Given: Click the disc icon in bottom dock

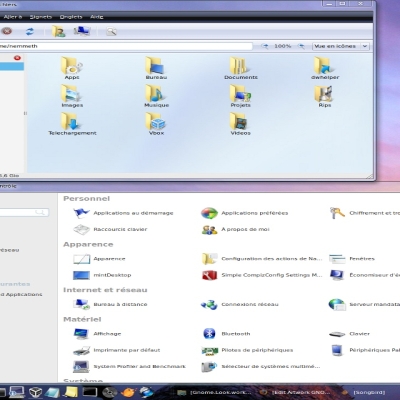Looking at the screenshot, I should (109, 392).
